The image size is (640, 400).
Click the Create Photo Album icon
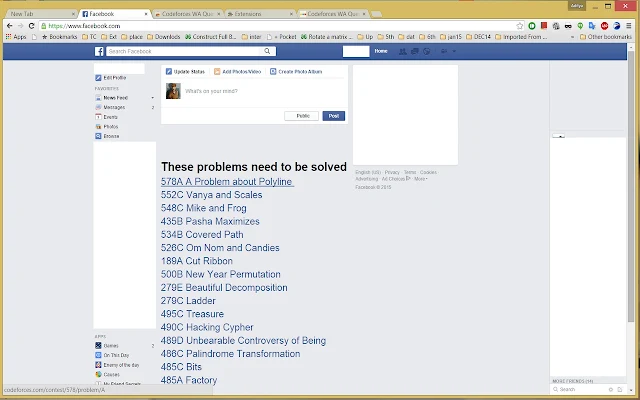tap(273, 71)
